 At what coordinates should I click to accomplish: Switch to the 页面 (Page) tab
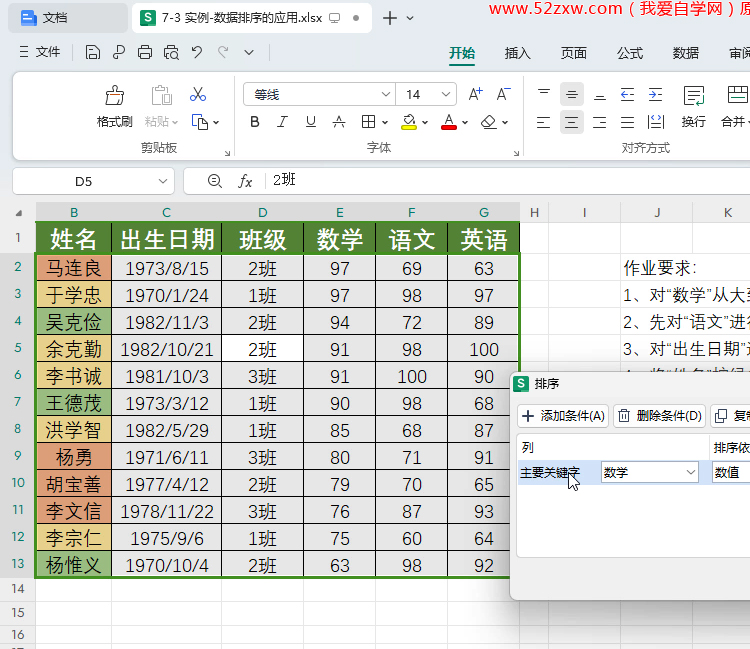574,53
